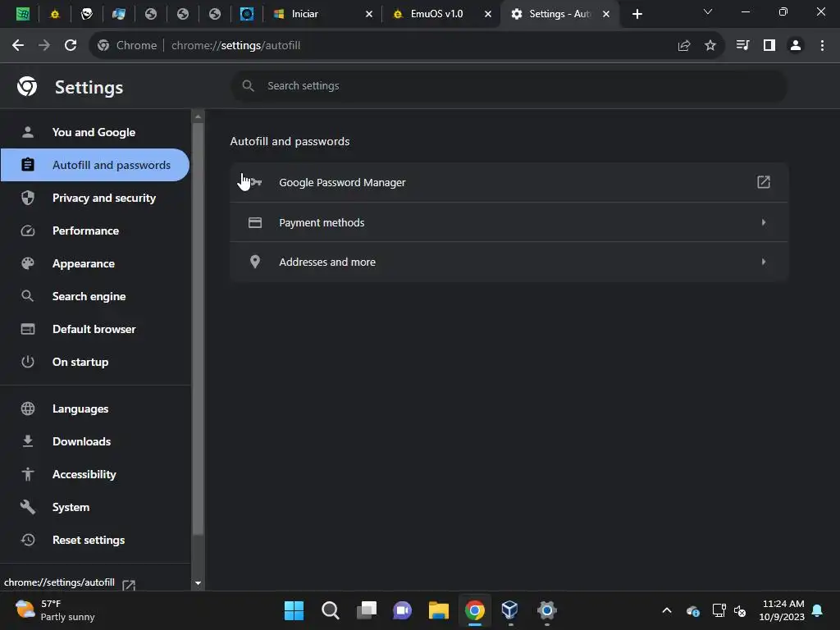The height and width of the screenshot is (630, 840).
Task: Click the location pin icon for Addresses
Action: tap(255, 262)
